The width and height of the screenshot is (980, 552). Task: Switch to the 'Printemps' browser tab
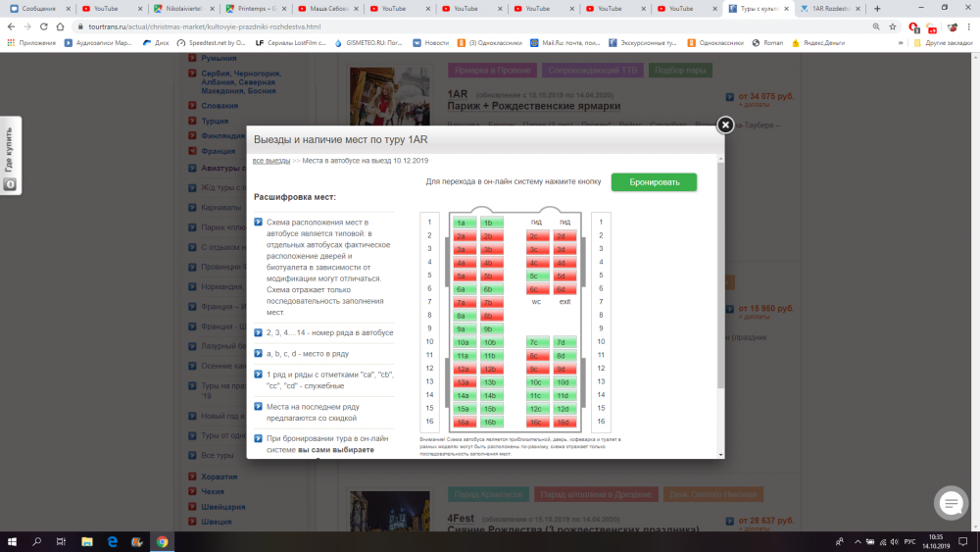point(256,9)
